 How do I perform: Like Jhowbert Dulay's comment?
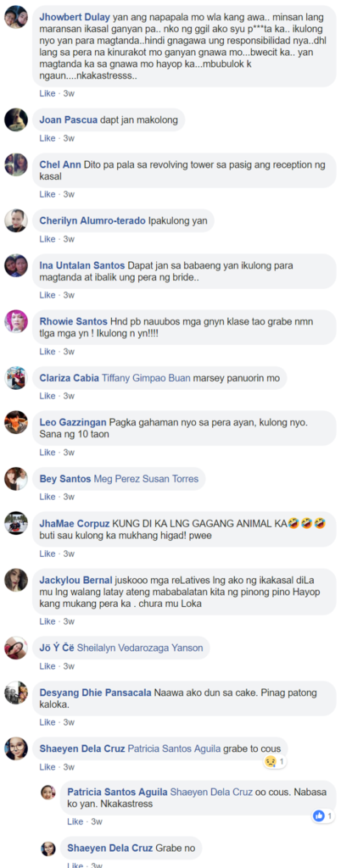(x=47, y=93)
